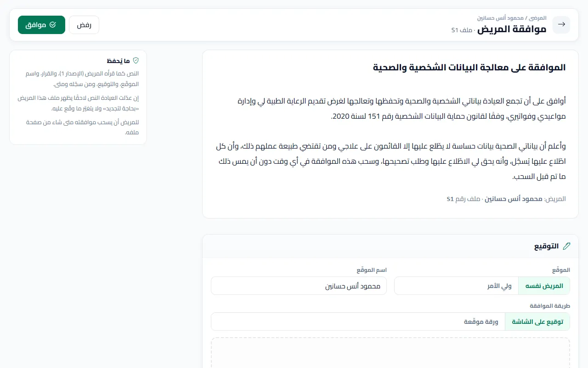Choose توقيع على الشاشة consent method
588x368 pixels.
click(x=537, y=322)
